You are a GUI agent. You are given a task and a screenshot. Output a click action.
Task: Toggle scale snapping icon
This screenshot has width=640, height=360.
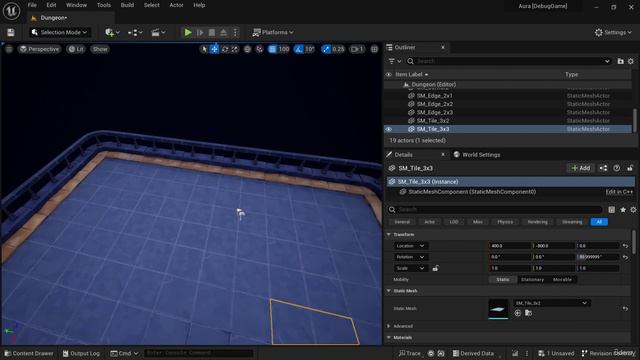326,49
